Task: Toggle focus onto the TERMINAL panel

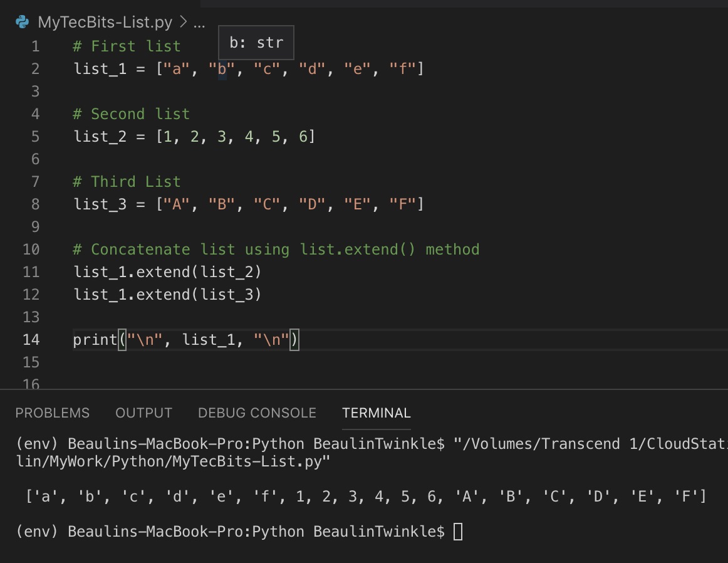Action: tap(376, 413)
